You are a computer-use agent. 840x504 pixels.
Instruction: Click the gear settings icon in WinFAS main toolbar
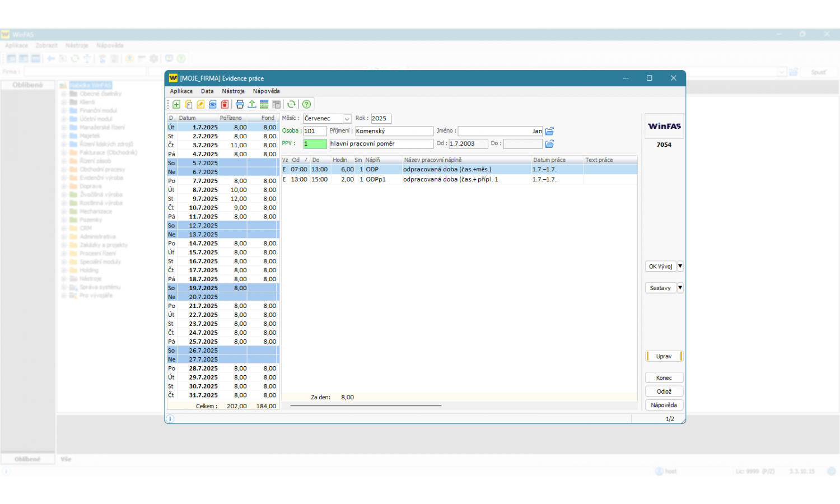click(154, 58)
